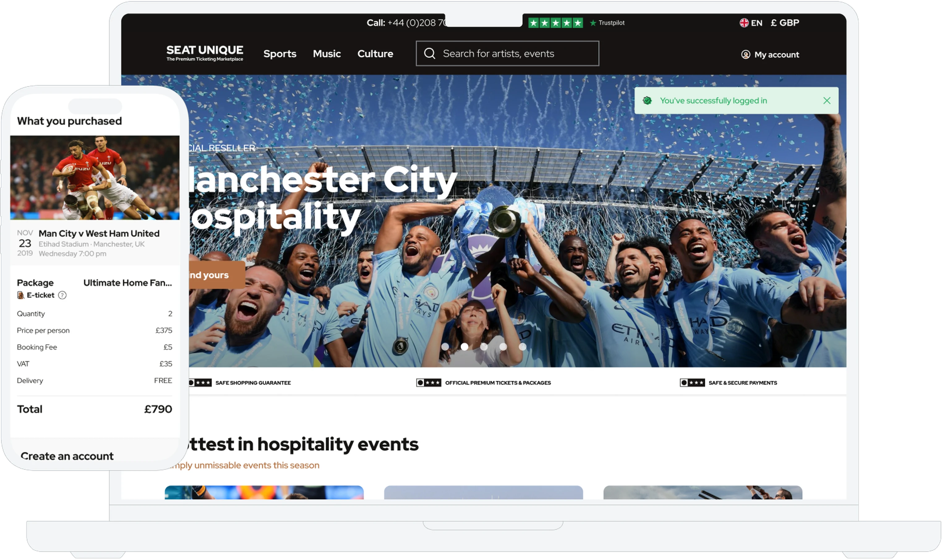
Task: Click the E-ticket help question mark icon
Action: [62, 295]
